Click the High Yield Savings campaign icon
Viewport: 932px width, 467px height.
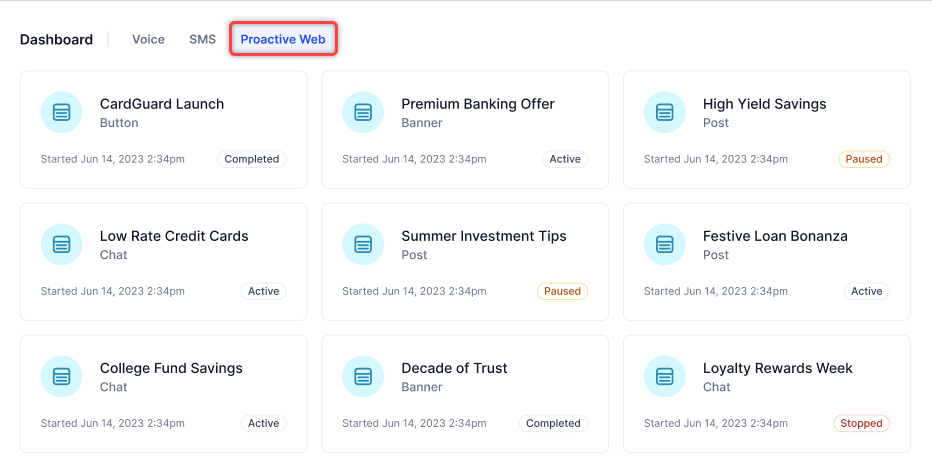665,112
